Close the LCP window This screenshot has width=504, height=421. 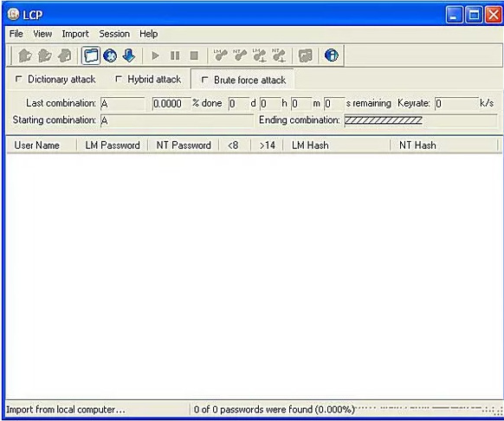pos(494,15)
